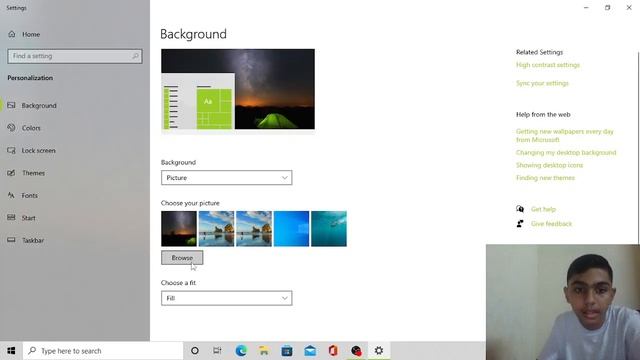
Task: Select the underwater swimmer wallpaper thumbnail
Action: pos(329,229)
